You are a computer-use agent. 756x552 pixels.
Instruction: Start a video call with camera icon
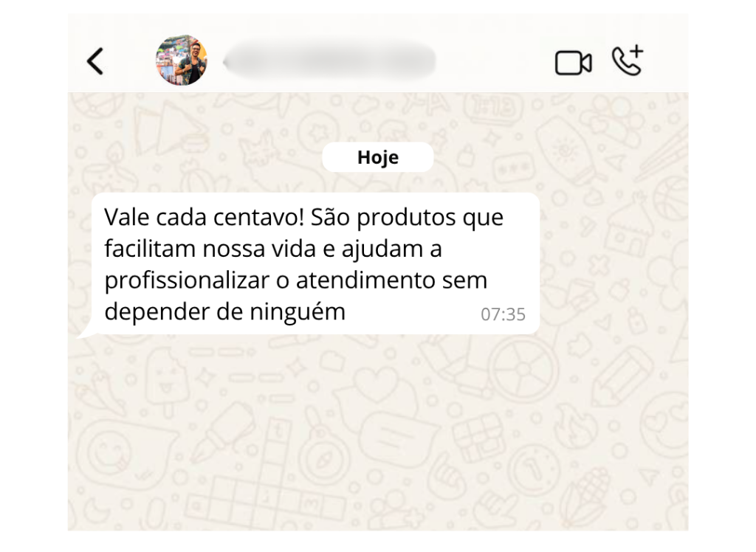click(573, 63)
